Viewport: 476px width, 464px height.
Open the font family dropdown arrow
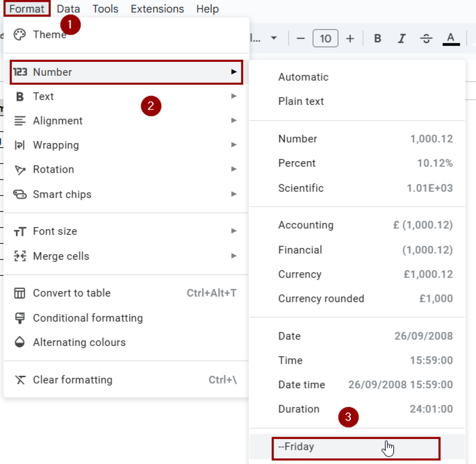274,38
